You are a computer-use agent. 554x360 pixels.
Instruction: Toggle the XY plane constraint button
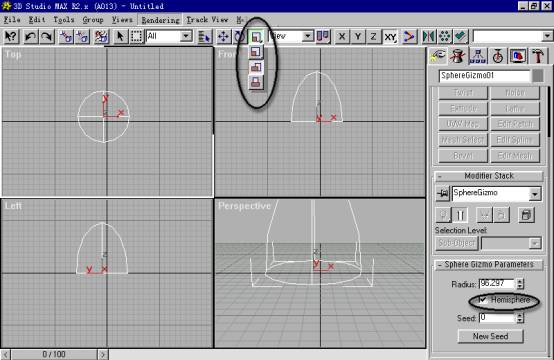(x=390, y=36)
